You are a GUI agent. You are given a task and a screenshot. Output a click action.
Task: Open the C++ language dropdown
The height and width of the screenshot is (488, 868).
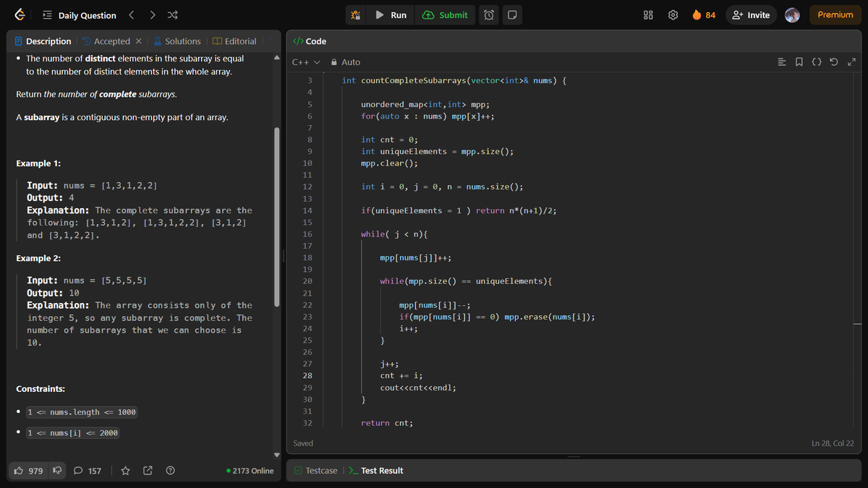coord(305,62)
